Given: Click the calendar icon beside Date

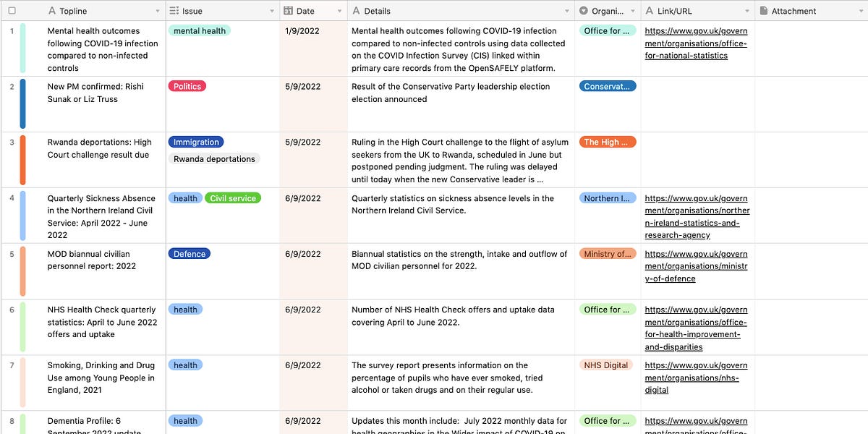Looking at the screenshot, I should pyautogui.click(x=288, y=11).
